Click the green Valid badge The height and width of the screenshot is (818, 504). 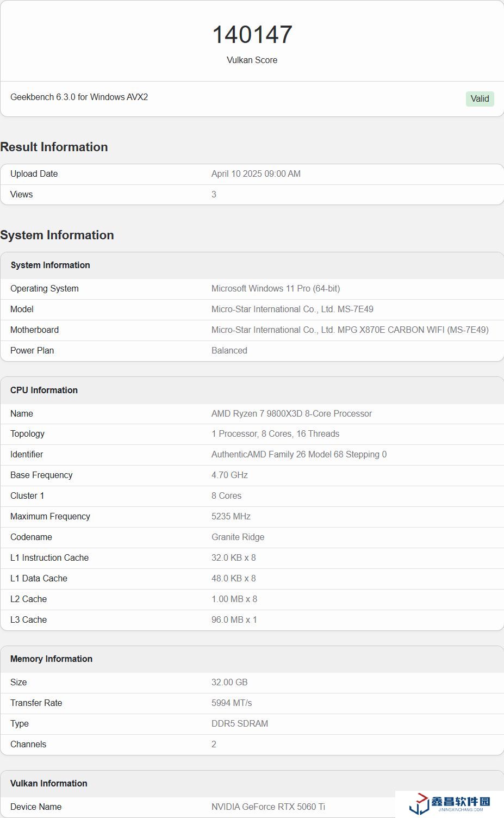coord(480,98)
